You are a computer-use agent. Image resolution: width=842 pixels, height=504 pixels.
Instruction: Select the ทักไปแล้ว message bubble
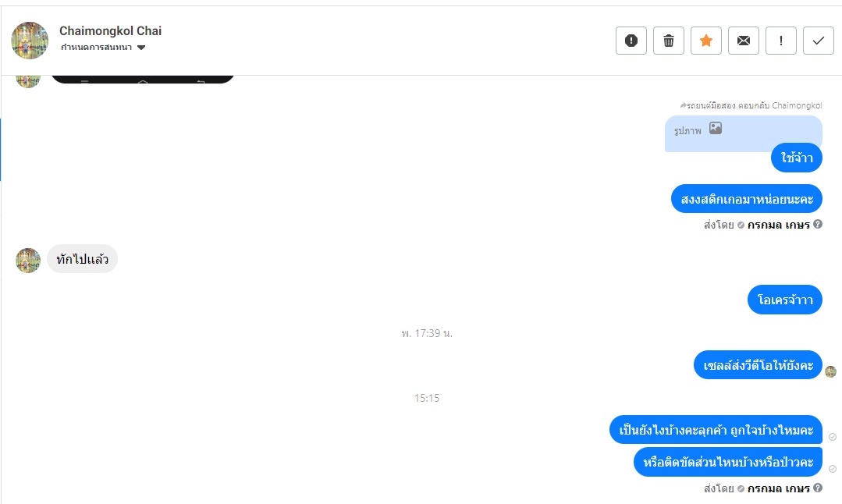click(x=82, y=259)
